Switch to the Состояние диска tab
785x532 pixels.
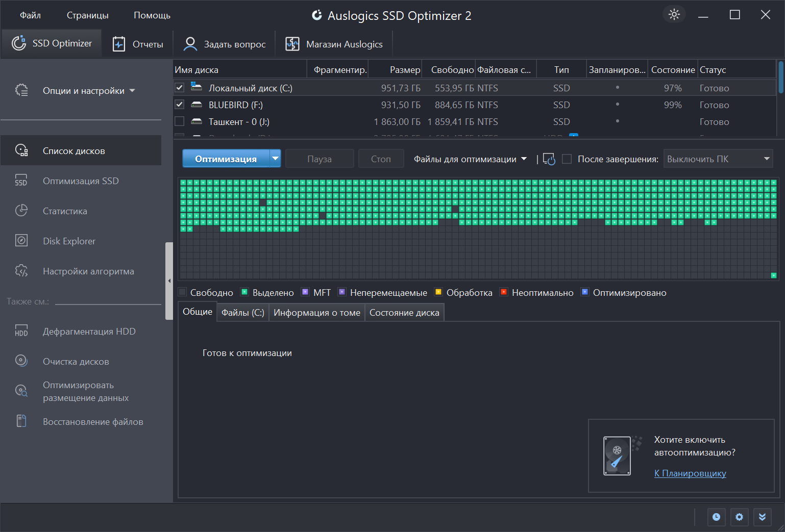(x=404, y=313)
